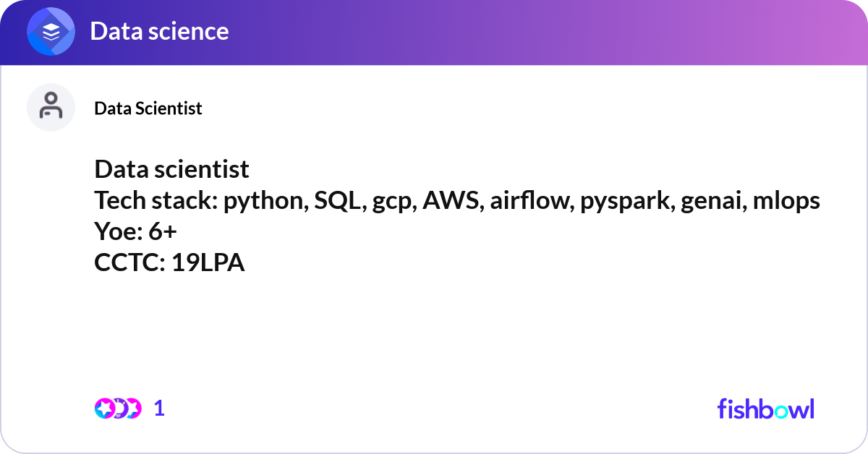
Task: Follow the fishbowl link at bottom right
Action: (765, 409)
